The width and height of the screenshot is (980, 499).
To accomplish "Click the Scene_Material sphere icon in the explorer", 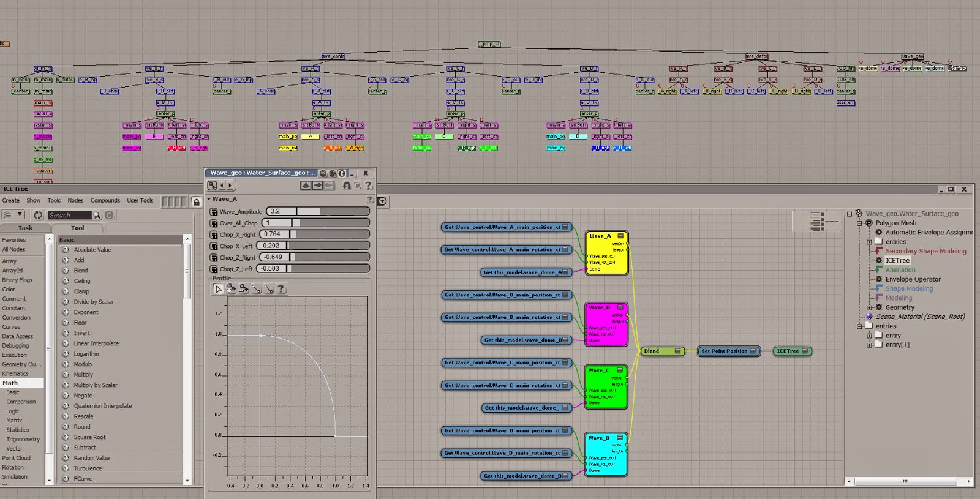I will point(869,317).
